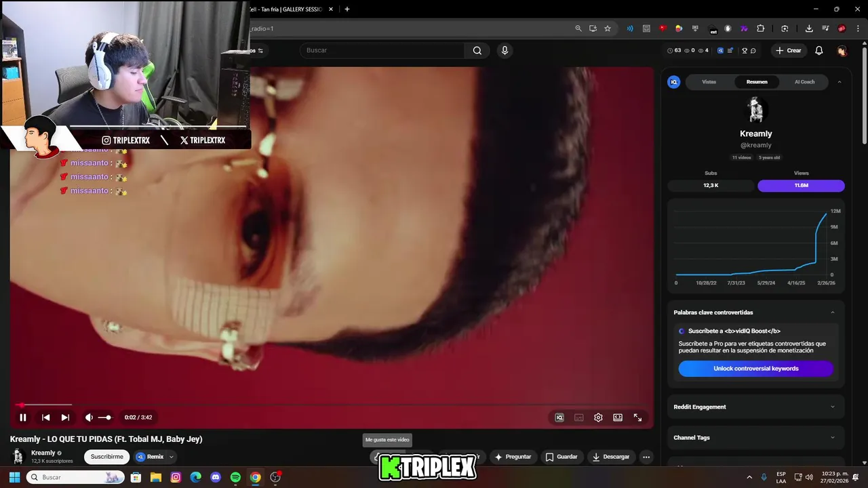The width and height of the screenshot is (868, 488).
Task: Open File Explorer from taskbar
Action: click(x=156, y=477)
